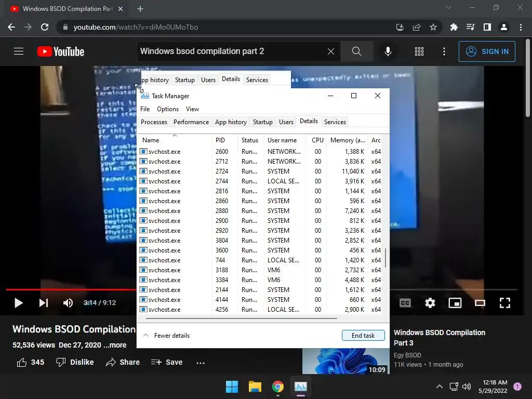Save the video to a playlist

coord(167,362)
